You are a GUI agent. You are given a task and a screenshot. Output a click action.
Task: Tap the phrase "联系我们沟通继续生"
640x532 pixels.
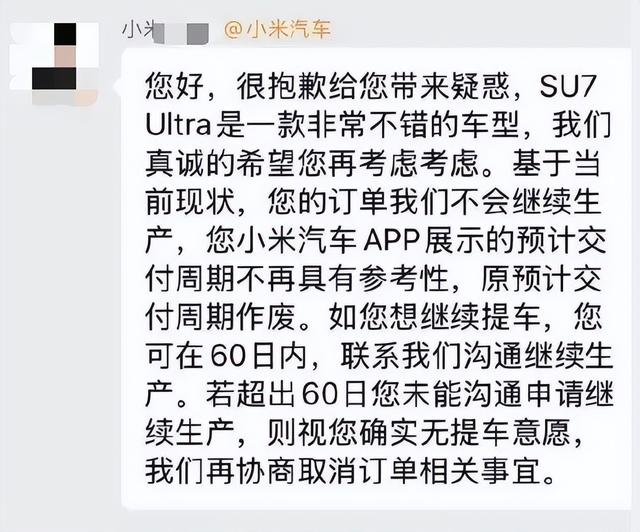point(477,356)
